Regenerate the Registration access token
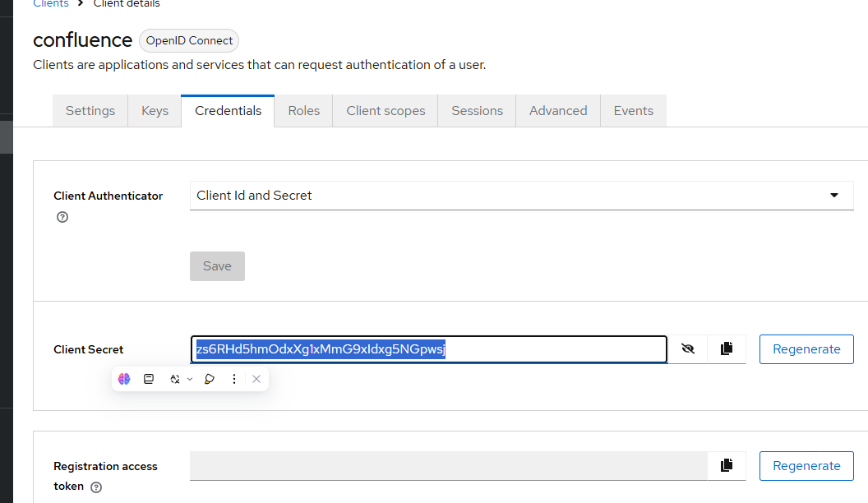 click(806, 466)
